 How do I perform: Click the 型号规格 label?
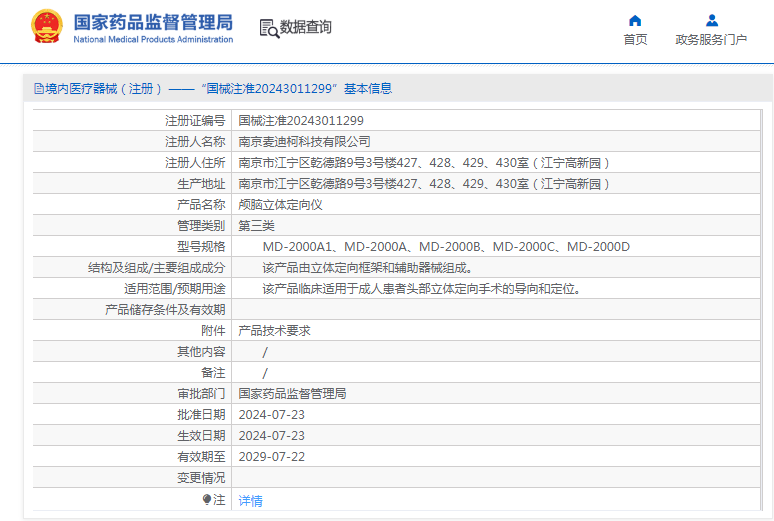tap(201, 246)
